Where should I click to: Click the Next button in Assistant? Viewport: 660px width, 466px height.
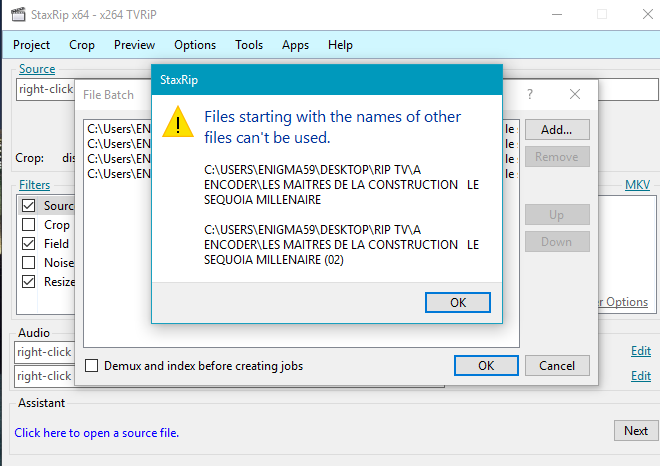point(636,431)
